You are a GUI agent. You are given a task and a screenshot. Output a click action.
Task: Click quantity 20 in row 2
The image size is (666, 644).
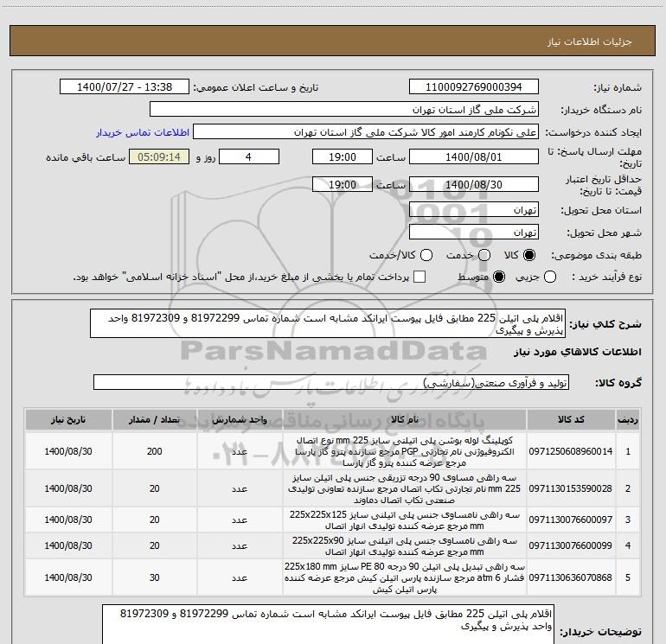155,488
